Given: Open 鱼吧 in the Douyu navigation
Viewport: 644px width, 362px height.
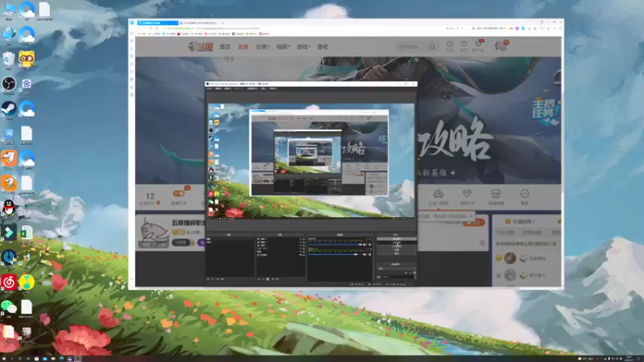Looking at the screenshot, I should point(323,47).
